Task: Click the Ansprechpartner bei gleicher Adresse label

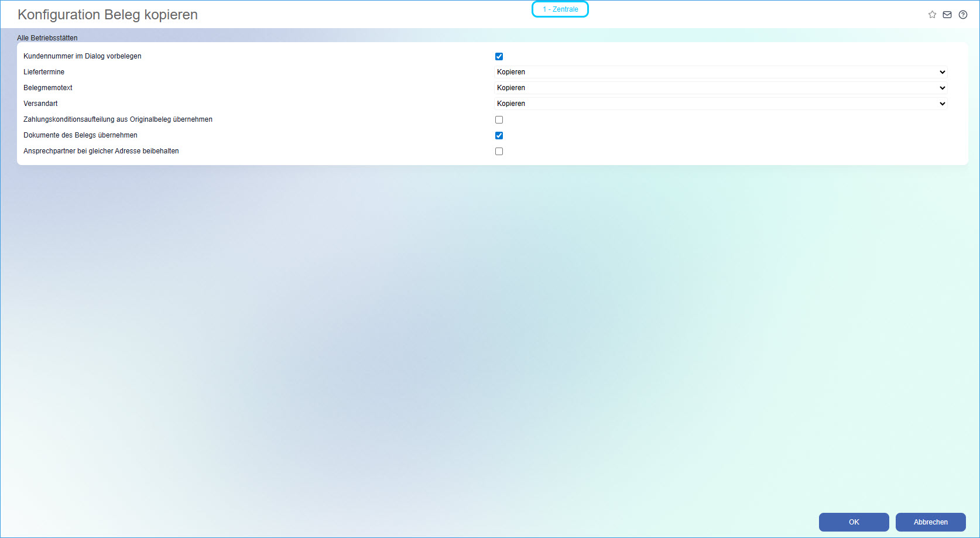Action: [x=101, y=151]
